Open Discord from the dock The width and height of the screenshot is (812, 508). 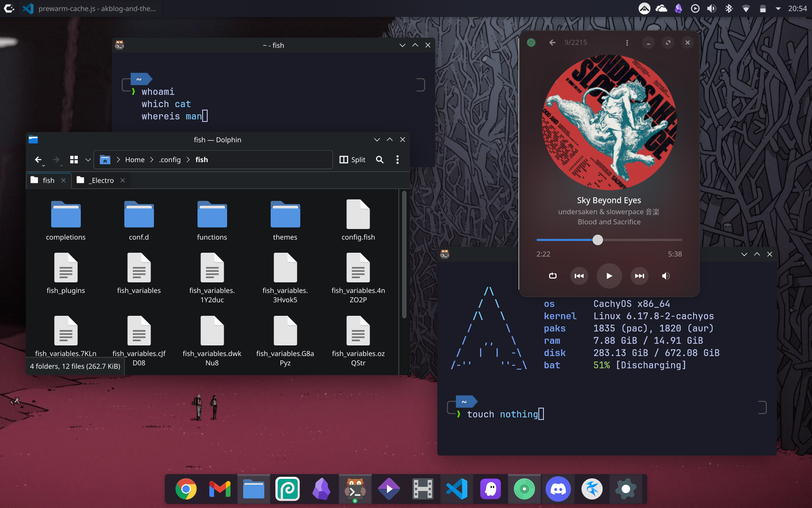pos(558,489)
